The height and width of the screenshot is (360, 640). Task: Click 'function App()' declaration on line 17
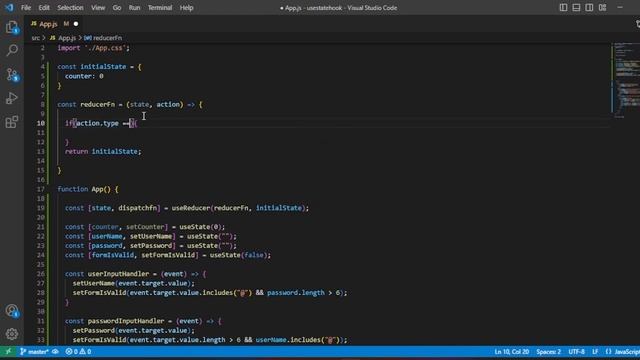point(84,189)
